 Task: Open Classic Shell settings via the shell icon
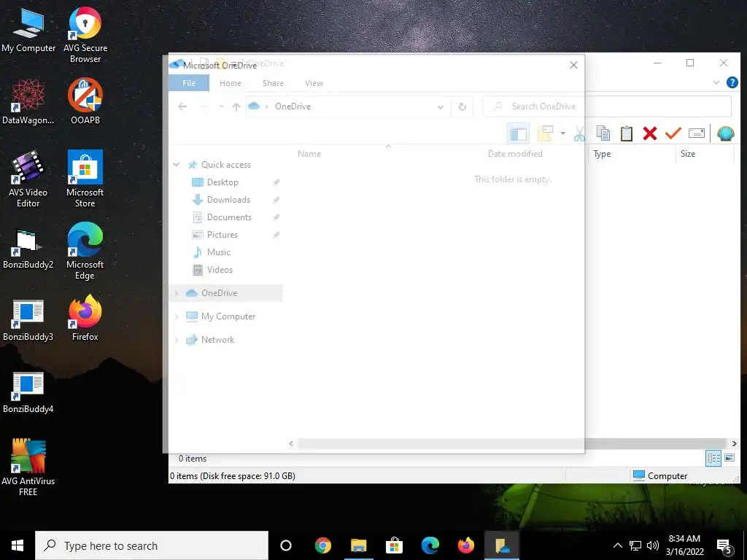point(726,133)
